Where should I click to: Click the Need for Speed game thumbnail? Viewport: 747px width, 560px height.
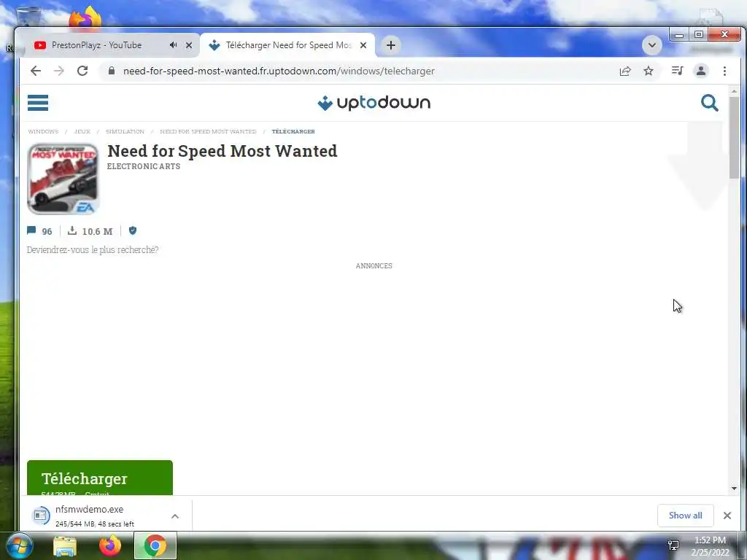63,179
